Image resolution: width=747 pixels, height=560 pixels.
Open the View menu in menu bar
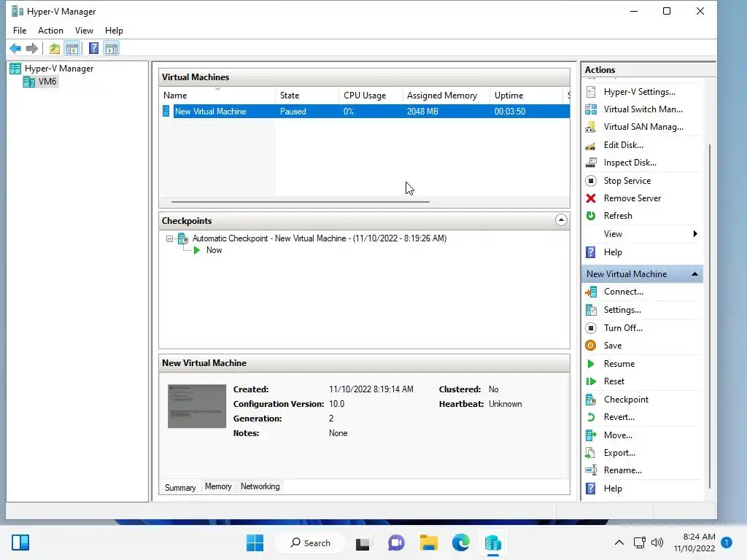click(x=84, y=31)
